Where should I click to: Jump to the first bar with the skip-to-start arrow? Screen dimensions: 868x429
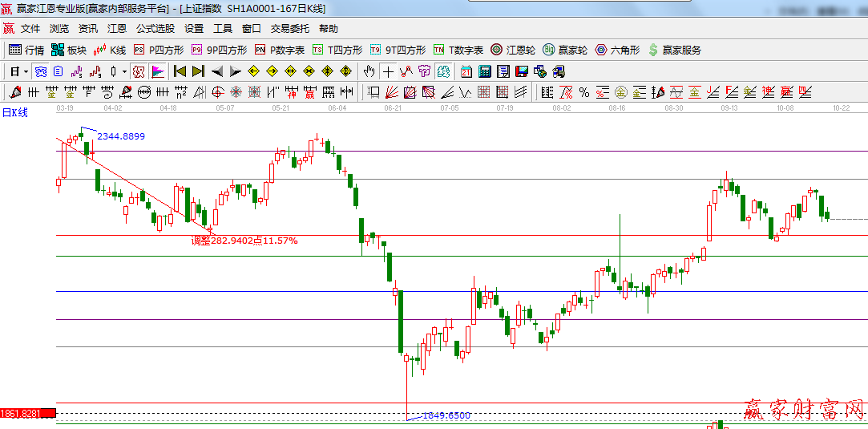(x=180, y=71)
